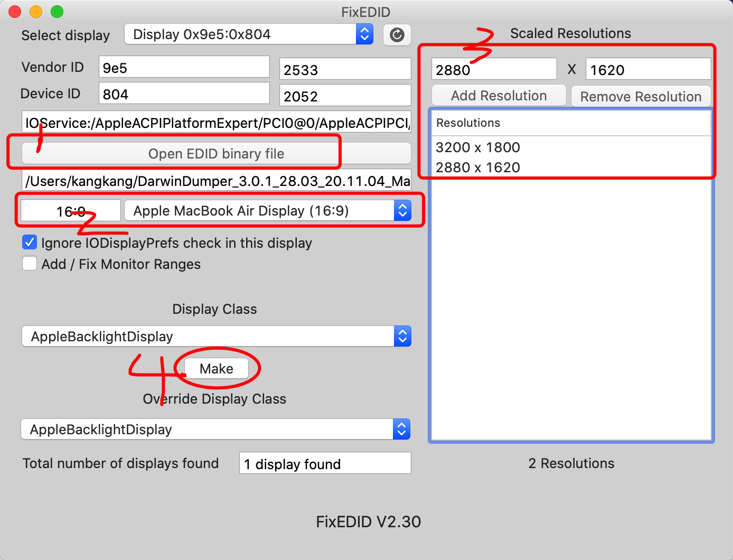Select the 3200 x 1800 resolution row
733x560 pixels.
click(x=478, y=147)
